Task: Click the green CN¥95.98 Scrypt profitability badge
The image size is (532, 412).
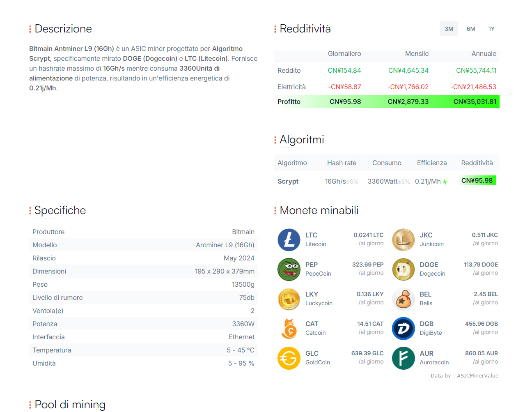Action: click(x=477, y=180)
